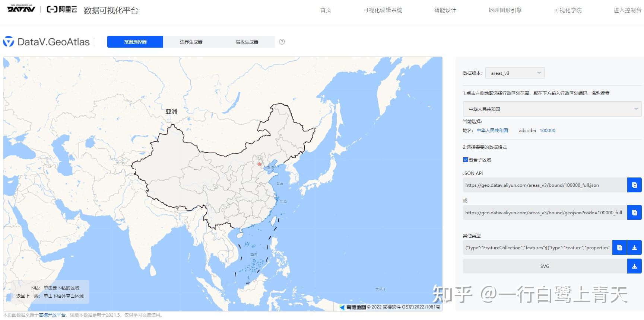Click the Beijing red star marker

click(x=260, y=164)
